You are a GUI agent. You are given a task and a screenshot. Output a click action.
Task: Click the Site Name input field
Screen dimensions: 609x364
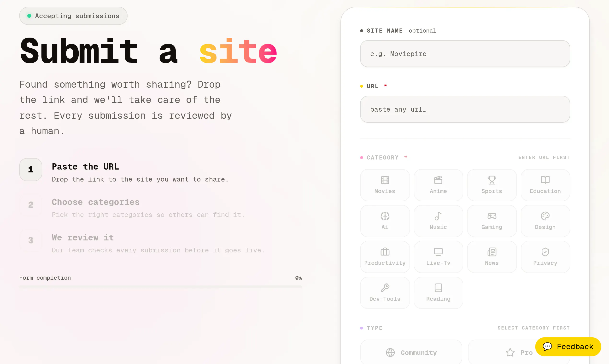click(x=465, y=54)
